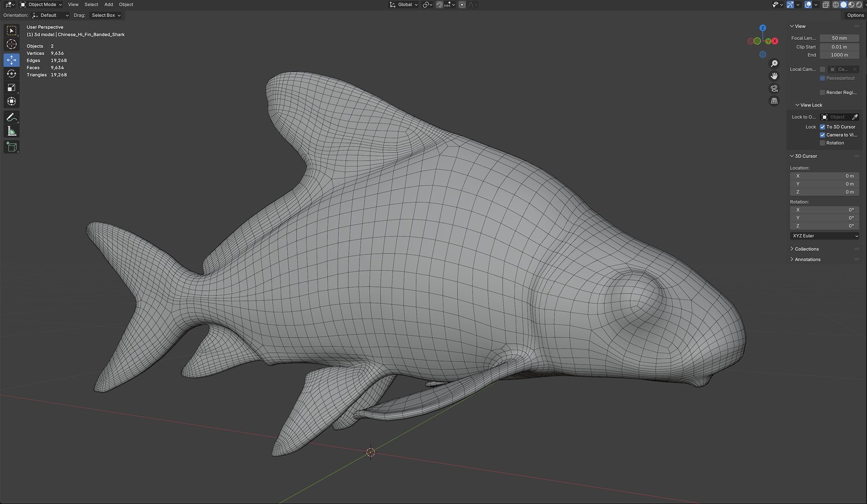Uncheck Lock To 3D Cursor checkbox
The image size is (867, 504).
[822, 127]
